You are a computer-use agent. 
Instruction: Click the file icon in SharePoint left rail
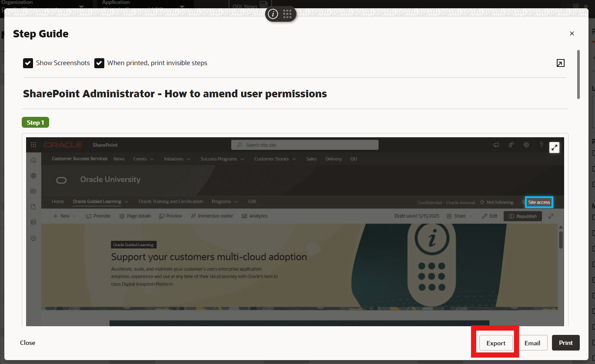click(x=33, y=207)
